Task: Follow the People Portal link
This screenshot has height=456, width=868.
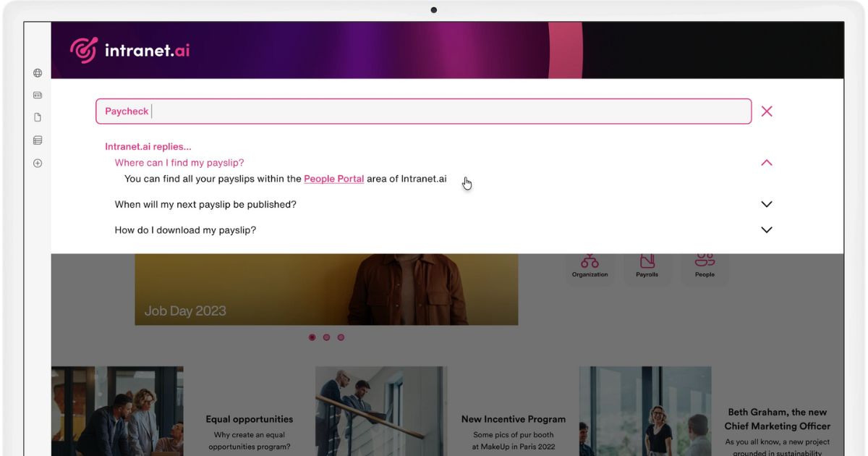Action: pos(333,179)
